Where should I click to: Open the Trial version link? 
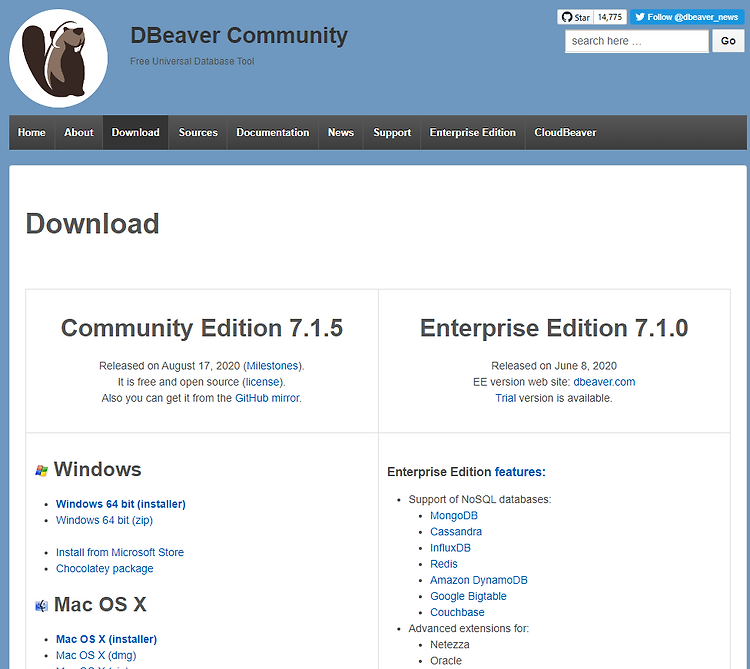[506, 398]
